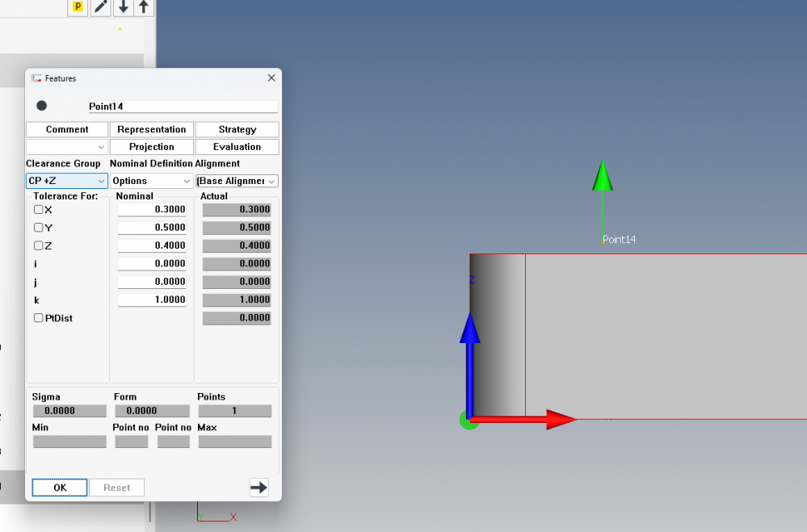Click the Point14 feature name field
The height and width of the screenshot is (532, 807).
point(182,107)
